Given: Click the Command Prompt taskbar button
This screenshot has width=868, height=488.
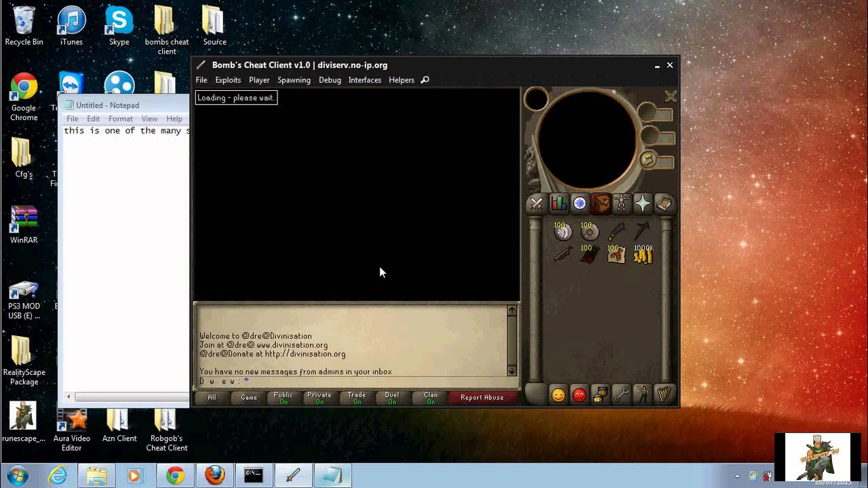Looking at the screenshot, I should (254, 476).
